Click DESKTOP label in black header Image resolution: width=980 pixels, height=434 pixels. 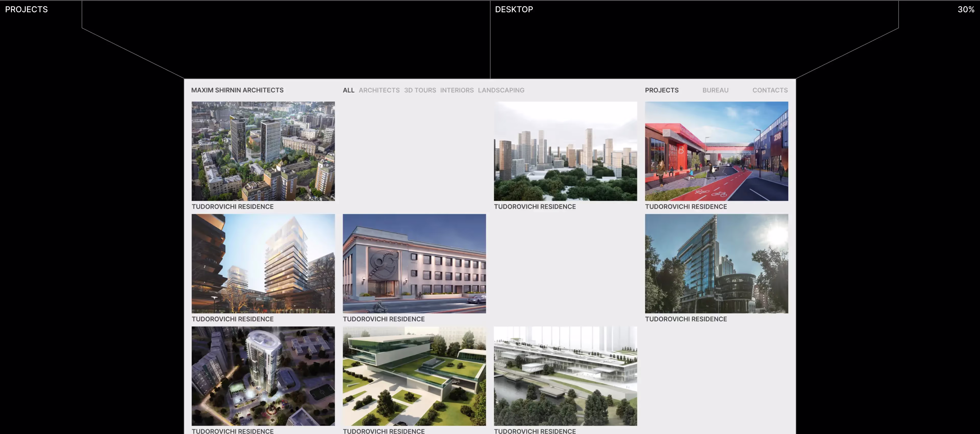(513, 9)
